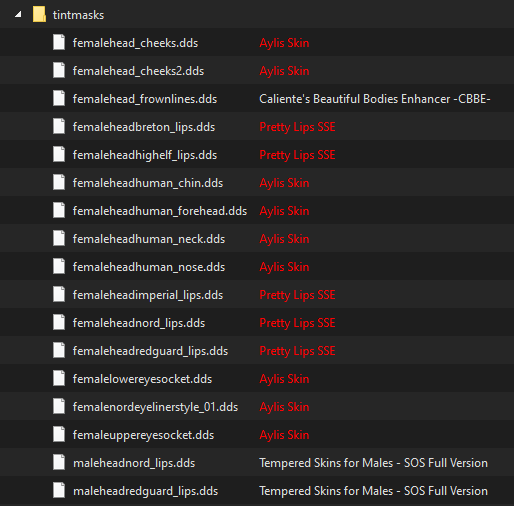
Task: Click file icon for femalehead_cheeks.dds
Action: pos(59,43)
